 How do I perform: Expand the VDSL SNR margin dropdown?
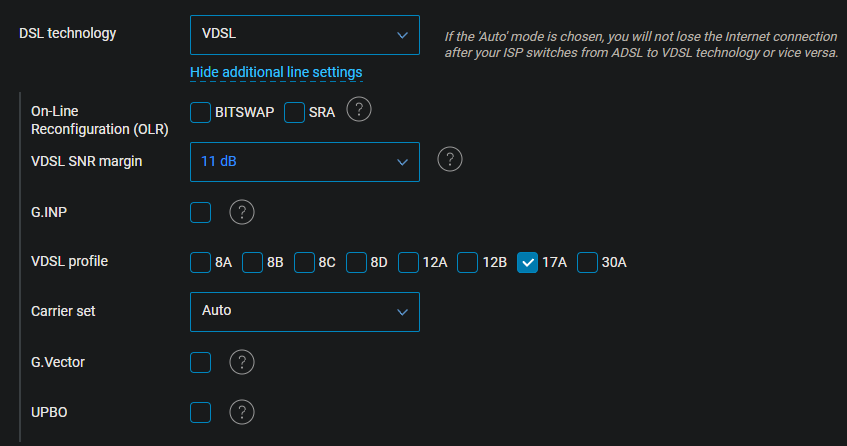tap(305, 162)
